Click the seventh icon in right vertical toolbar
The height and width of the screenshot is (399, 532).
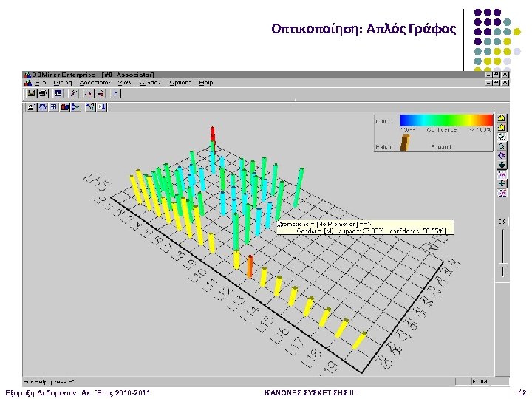(x=502, y=174)
